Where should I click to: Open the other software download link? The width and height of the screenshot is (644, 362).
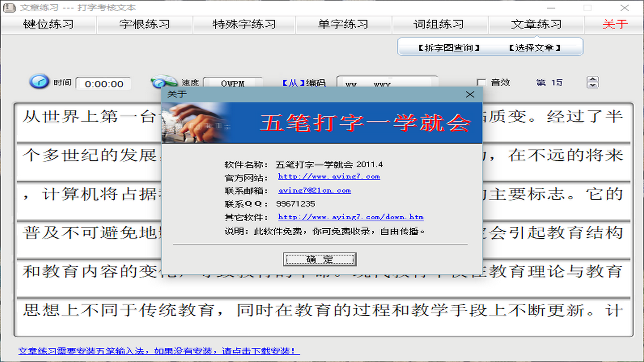pos(351,217)
